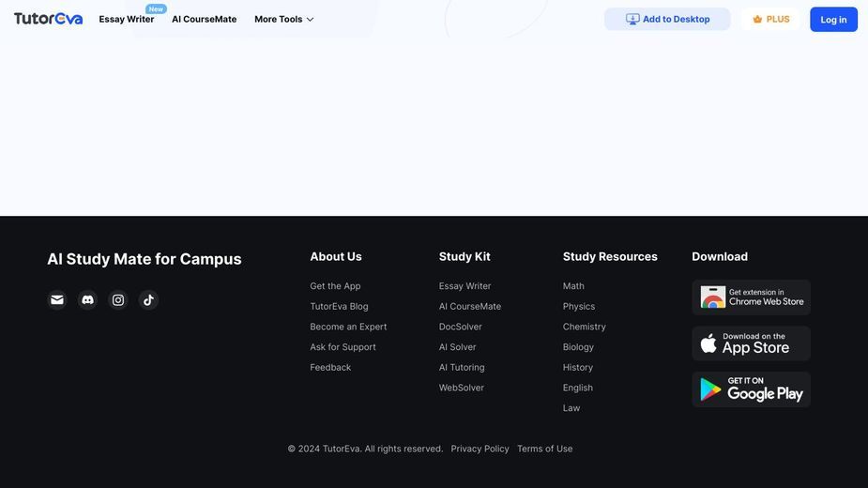The width and height of the screenshot is (868, 488).
Task: Open the TikTok social icon
Action: [148, 299]
